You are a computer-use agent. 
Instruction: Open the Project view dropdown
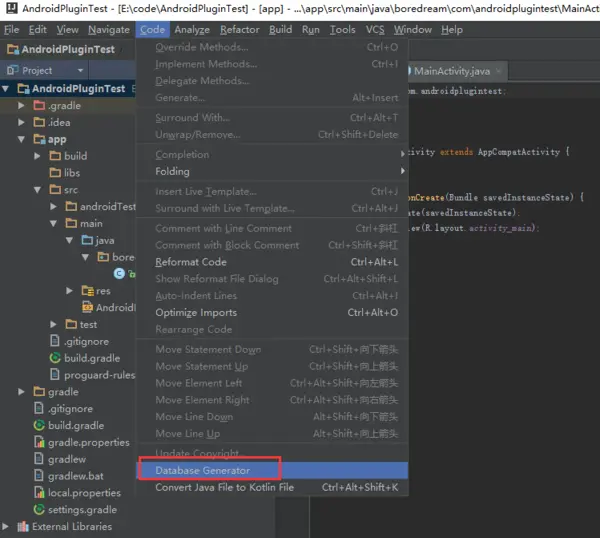coord(80,70)
